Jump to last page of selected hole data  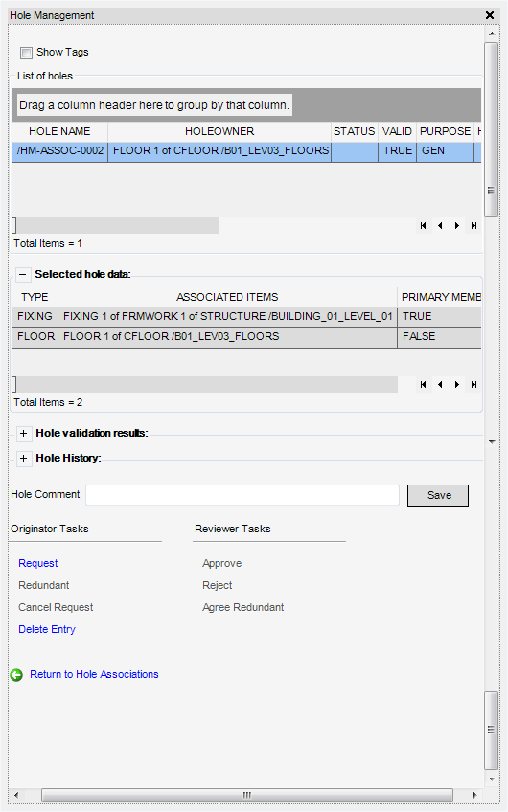click(473, 384)
